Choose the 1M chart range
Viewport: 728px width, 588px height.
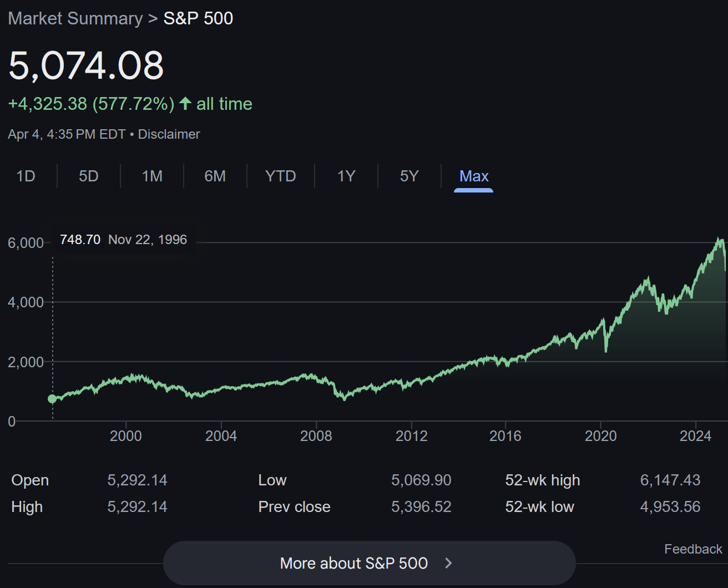pos(152,176)
